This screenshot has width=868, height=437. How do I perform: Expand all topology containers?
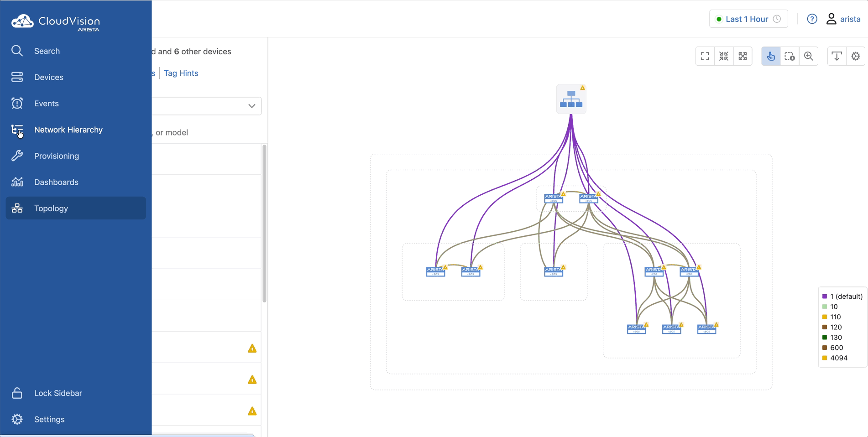743,56
